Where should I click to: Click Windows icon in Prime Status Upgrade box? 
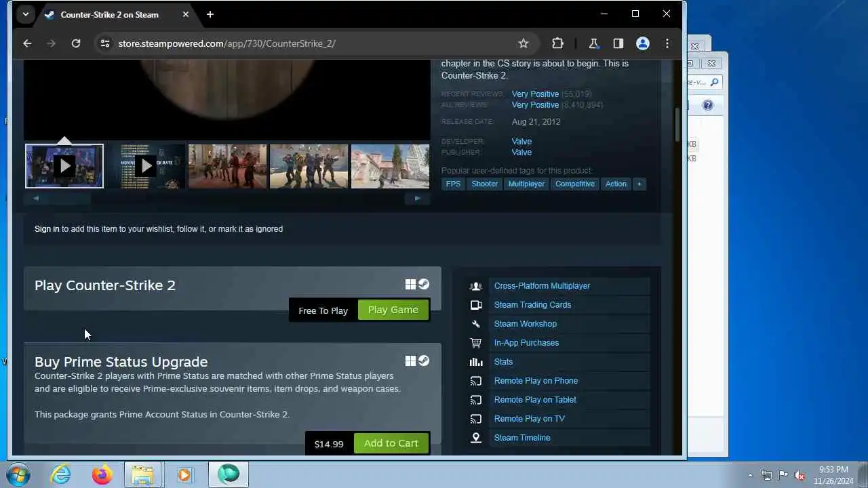(410, 361)
